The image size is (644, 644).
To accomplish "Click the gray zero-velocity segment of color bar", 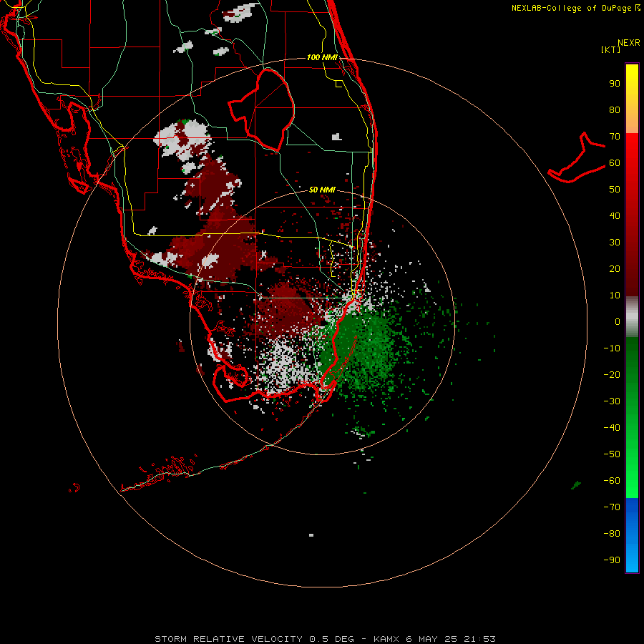I will [632, 317].
